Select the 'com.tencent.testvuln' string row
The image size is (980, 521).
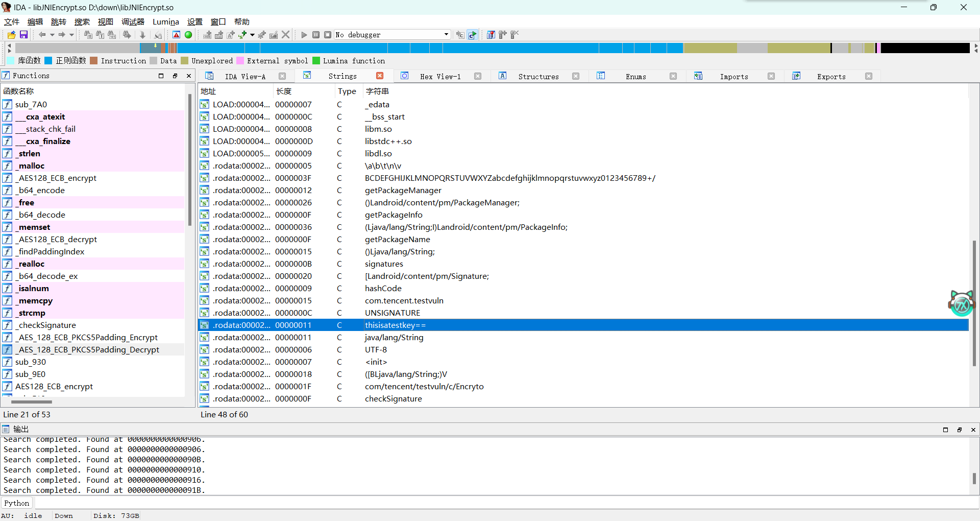(x=583, y=301)
